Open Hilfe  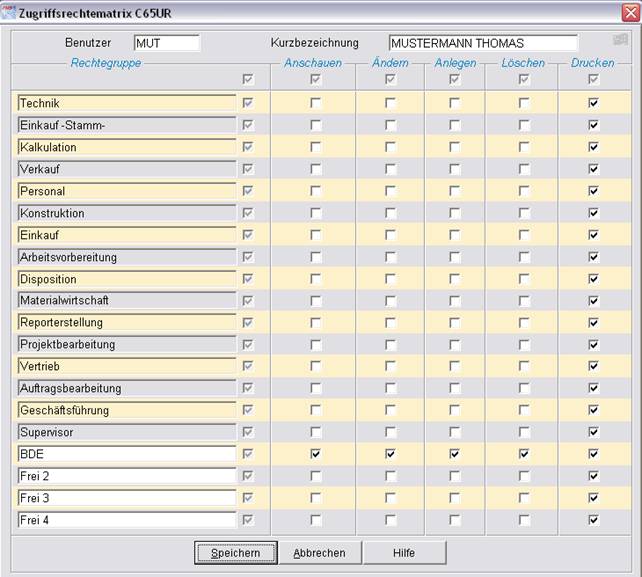pyautogui.click(x=403, y=553)
